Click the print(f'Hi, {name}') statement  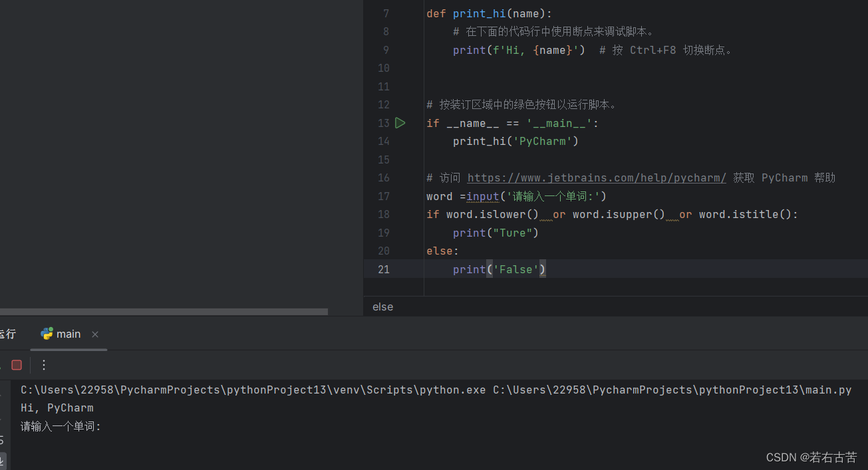coord(519,50)
